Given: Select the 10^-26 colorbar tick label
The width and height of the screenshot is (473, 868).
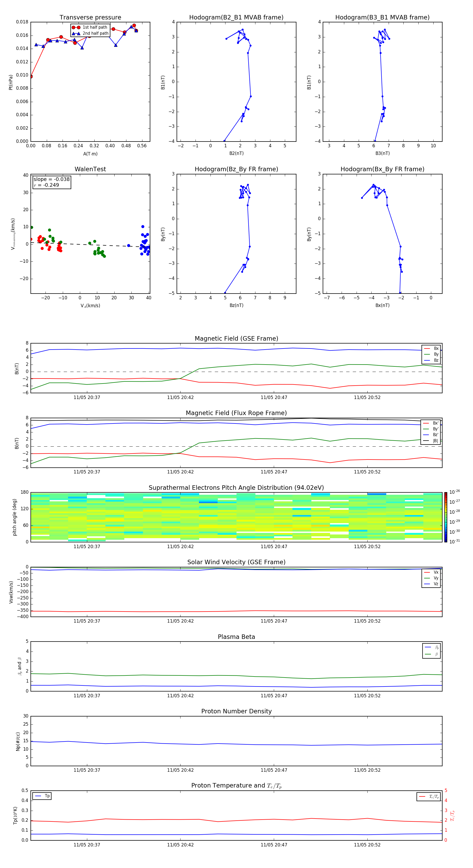Looking at the screenshot, I should [455, 492].
